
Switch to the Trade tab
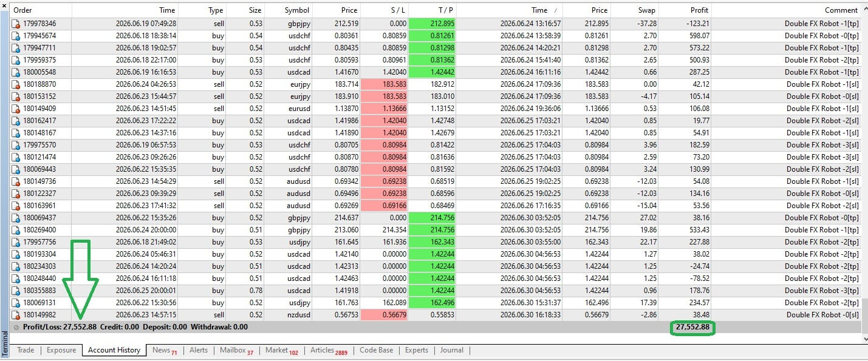[x=26, y=350]
